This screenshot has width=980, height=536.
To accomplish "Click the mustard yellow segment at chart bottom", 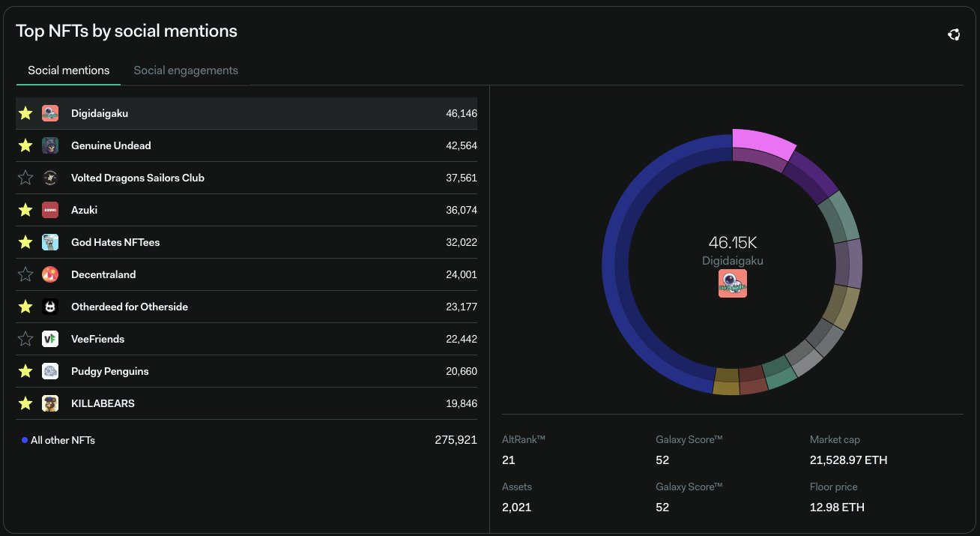I will [727, 382].
